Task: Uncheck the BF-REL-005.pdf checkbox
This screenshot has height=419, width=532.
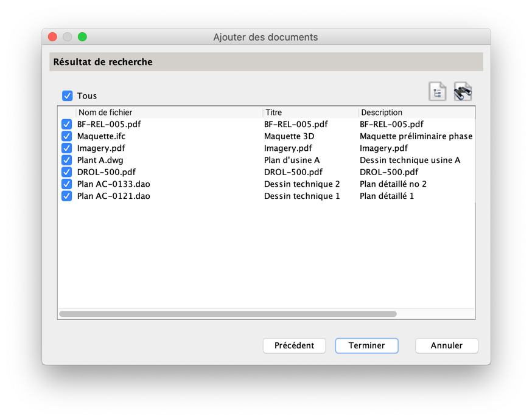Action: coord(66,124)
